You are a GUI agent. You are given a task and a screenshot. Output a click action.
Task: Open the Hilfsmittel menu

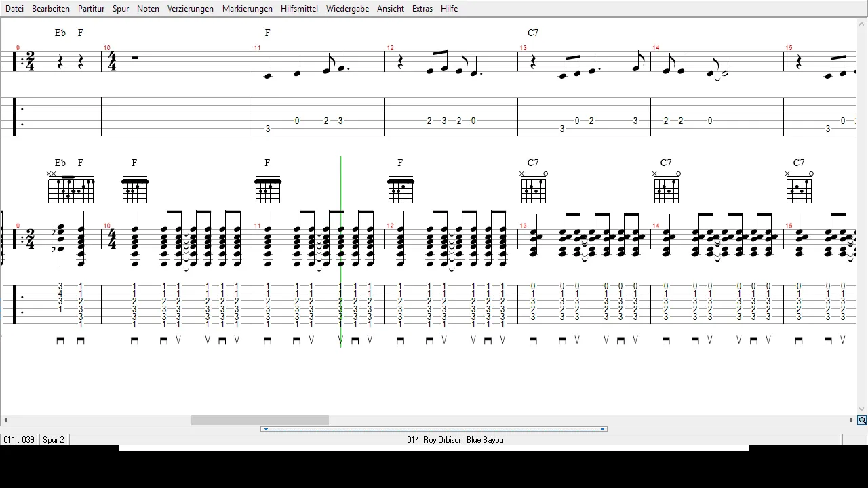(299, 9)
